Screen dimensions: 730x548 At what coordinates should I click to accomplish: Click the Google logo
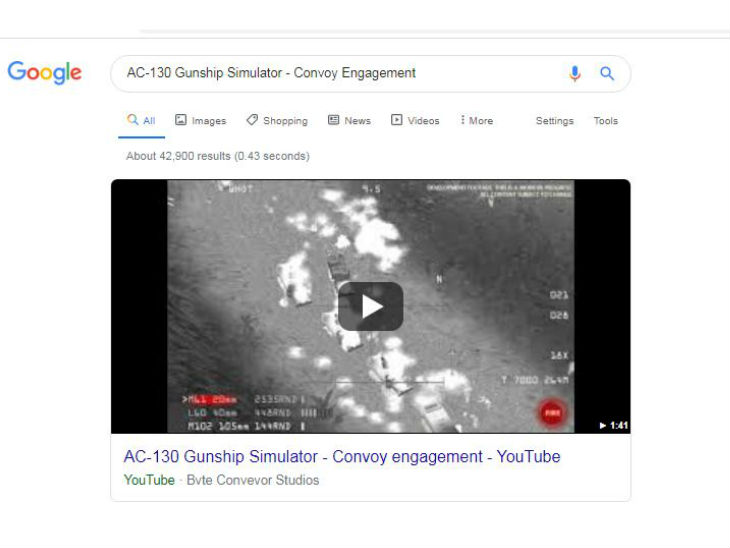[45, 73]
